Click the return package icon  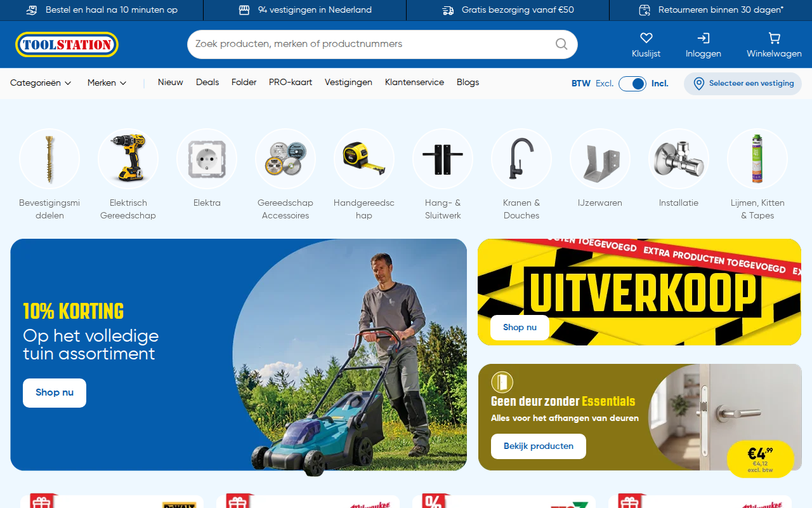tap(645, 10)
